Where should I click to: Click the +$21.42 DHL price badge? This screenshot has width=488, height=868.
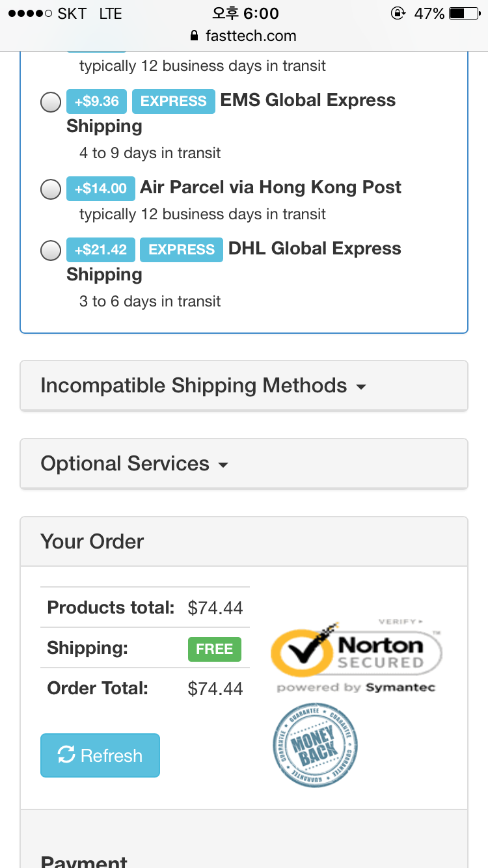click(x=101, y=250)
